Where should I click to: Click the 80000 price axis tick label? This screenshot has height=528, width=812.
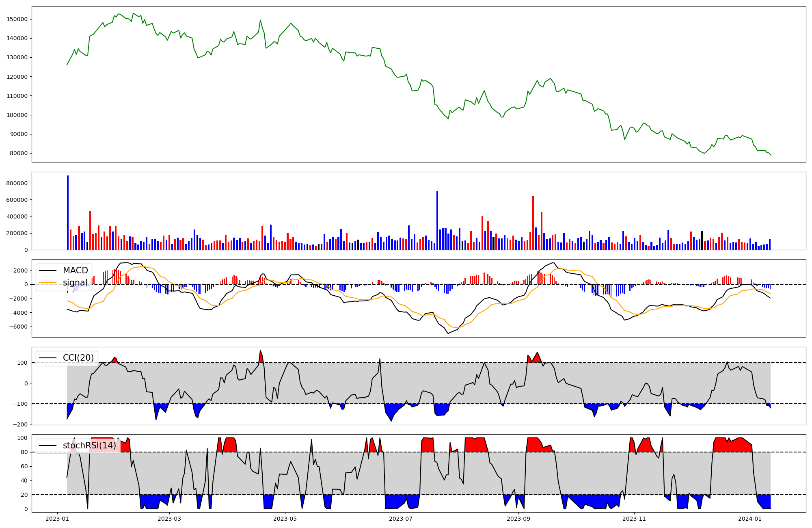coord(19,154)
